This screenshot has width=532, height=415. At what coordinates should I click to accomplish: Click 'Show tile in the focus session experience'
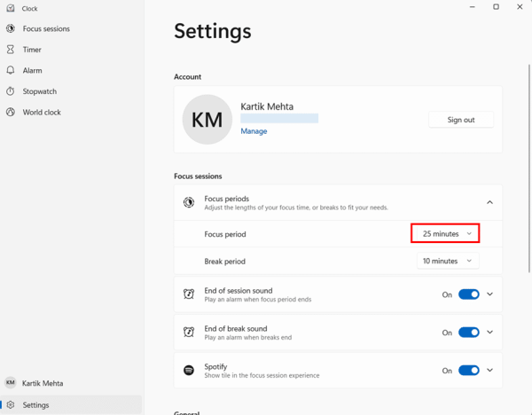coord(262,375)
